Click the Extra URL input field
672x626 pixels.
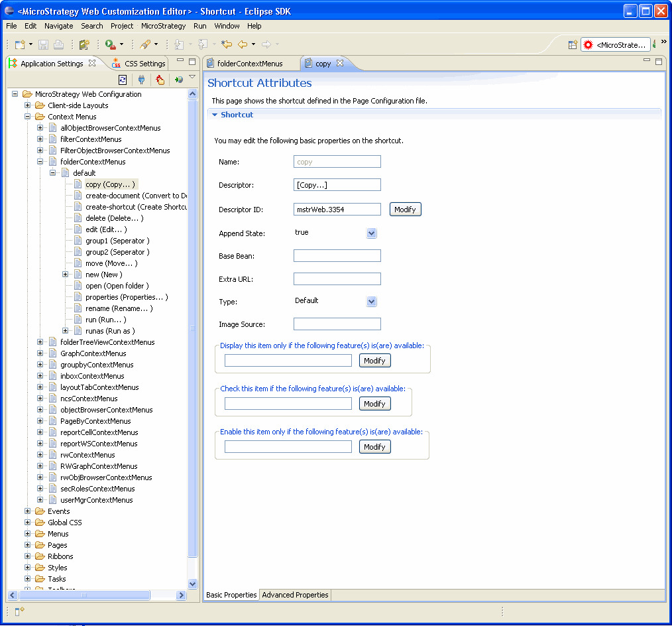click(337, 279)
